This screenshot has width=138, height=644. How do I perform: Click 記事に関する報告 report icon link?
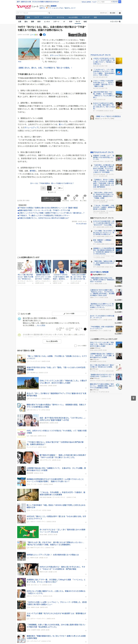tap(24, 200)
